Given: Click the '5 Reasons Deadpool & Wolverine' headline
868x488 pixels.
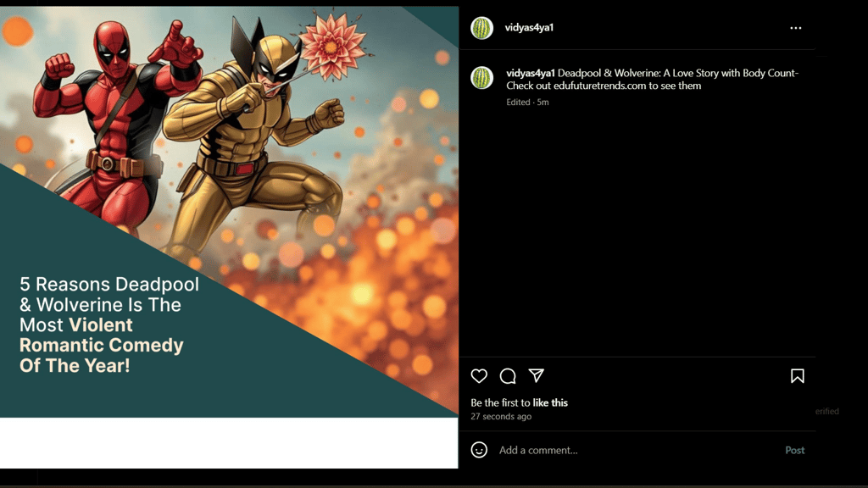Looking at the screenshot, I should pos(109,324).
